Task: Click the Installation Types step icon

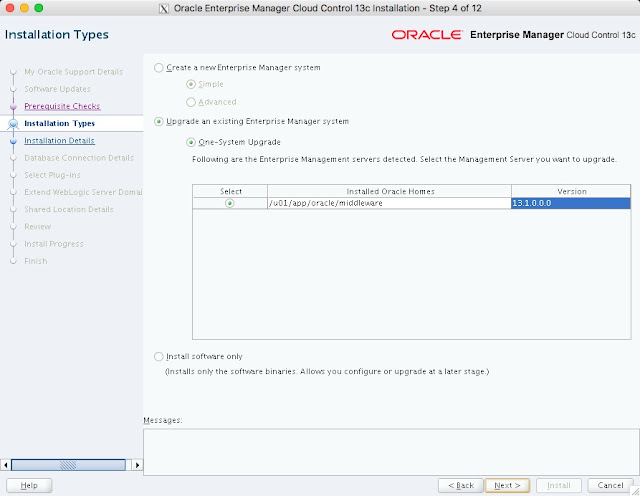Action: [x=13, y=124]
